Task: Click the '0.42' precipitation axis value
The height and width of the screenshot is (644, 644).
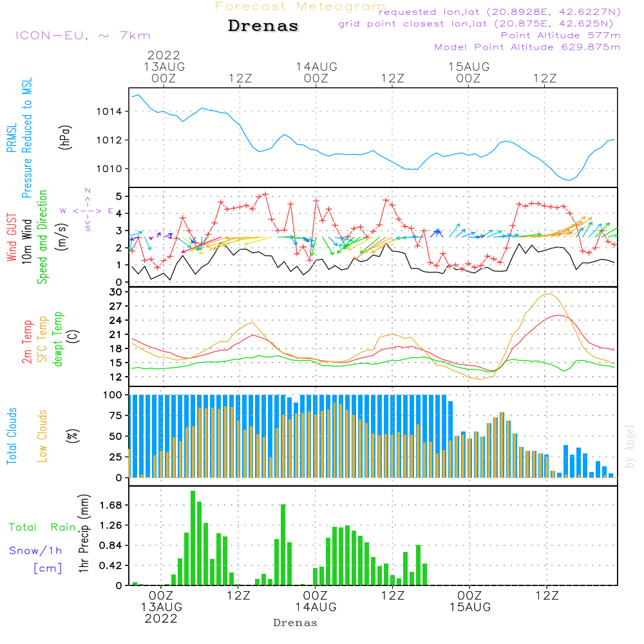Action: 111,565
